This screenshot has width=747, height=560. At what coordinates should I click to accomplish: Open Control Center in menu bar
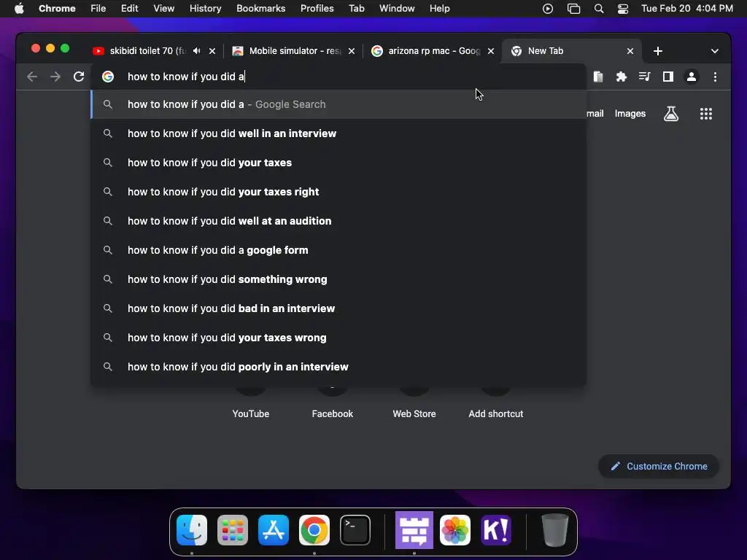click(x=623, y=9)
